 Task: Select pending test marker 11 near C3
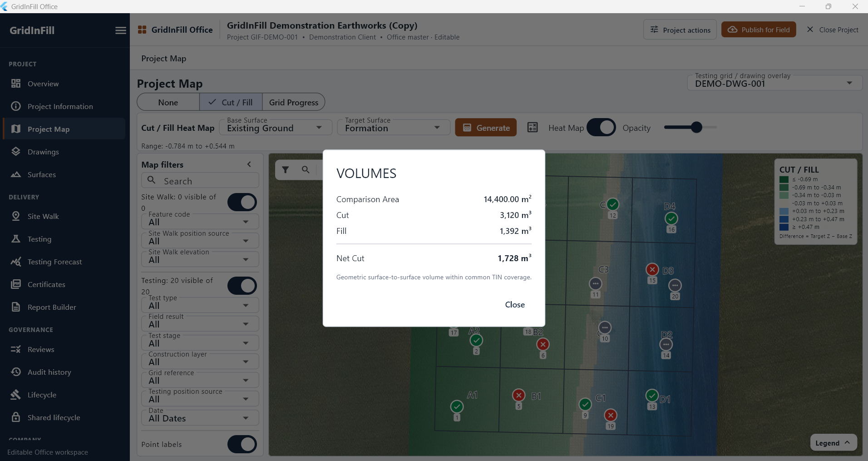point(595,284)
